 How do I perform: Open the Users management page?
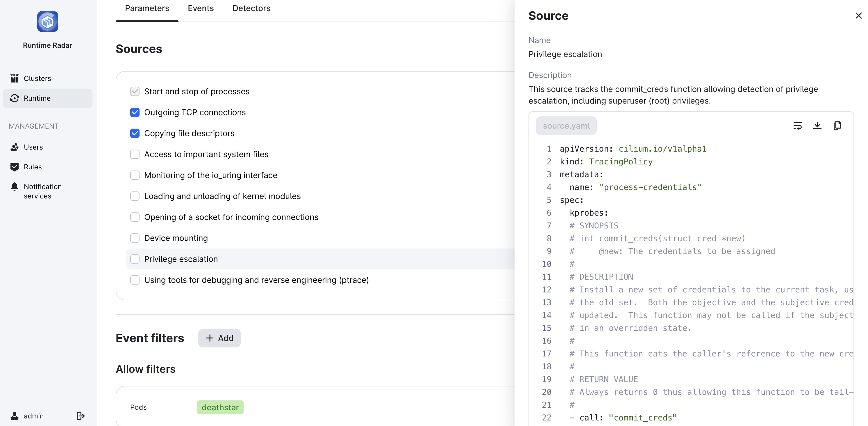click(33, 147)
